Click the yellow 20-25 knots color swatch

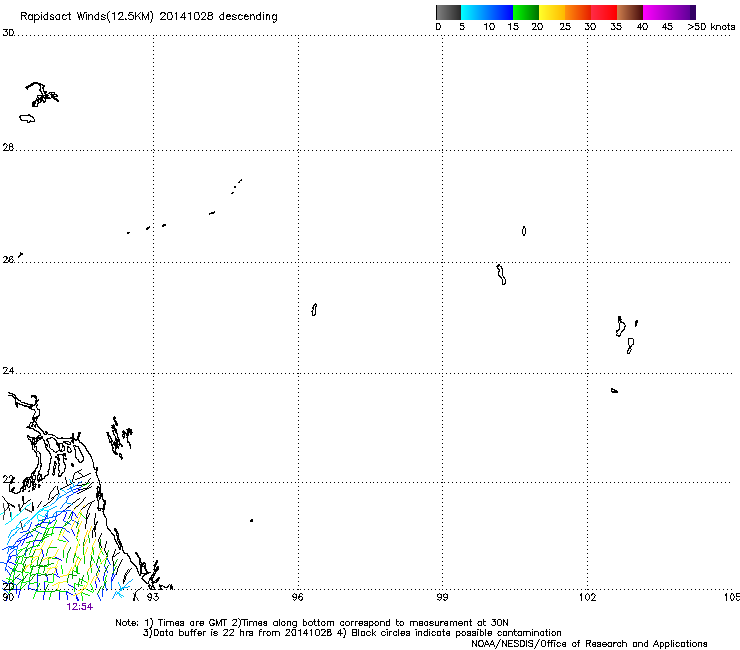point(552,12)
